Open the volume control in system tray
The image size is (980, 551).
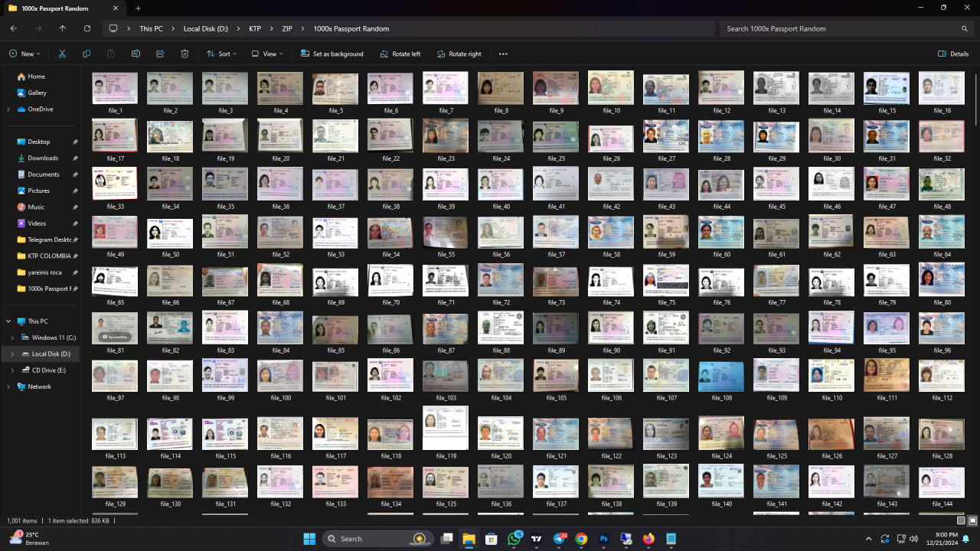913,539
